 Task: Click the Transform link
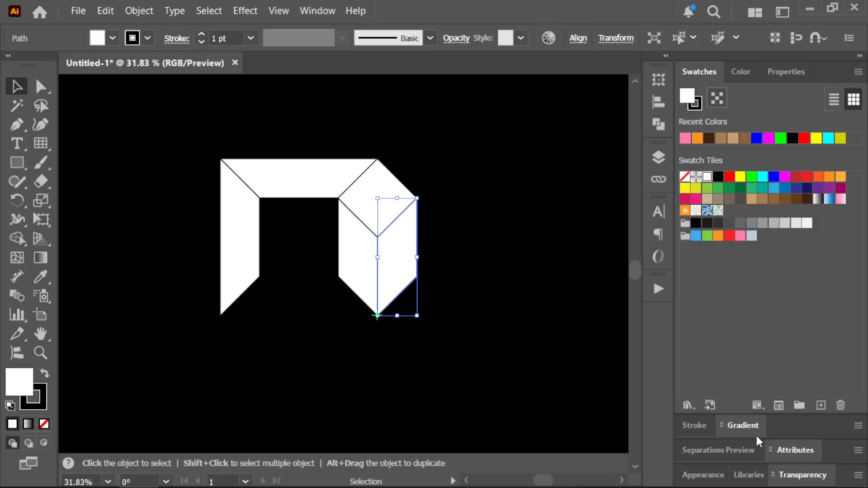point(616,38)
